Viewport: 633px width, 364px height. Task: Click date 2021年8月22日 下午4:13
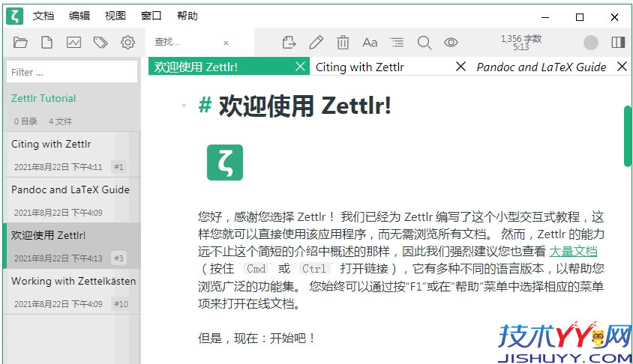pyautogui.click(x=58, y=258)
